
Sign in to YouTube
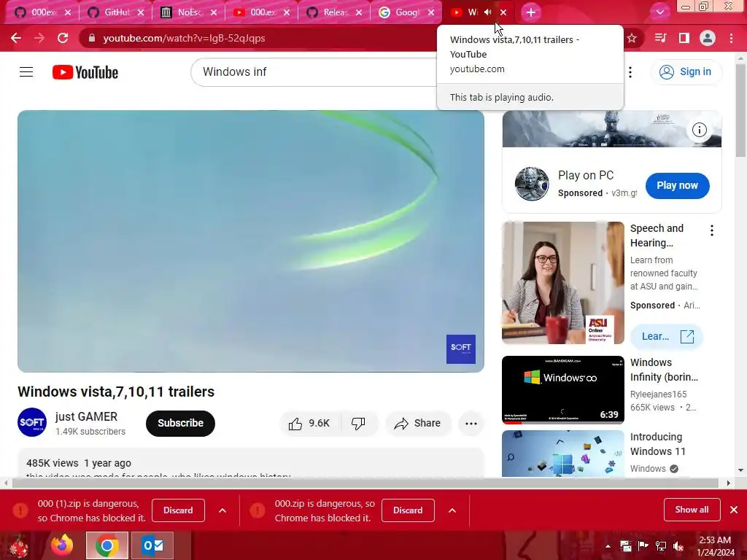tap(686, 72)
